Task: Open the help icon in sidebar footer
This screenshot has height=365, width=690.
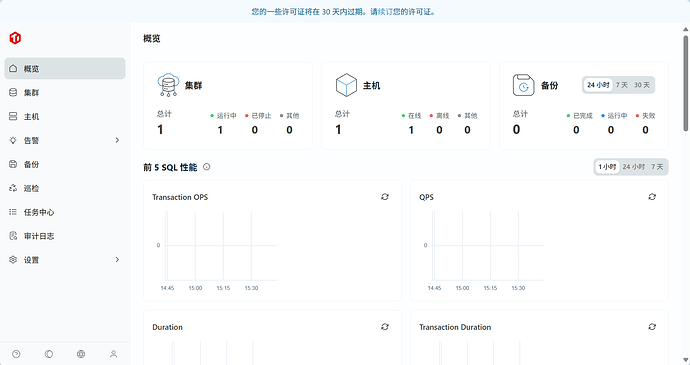Action: tap(16, 354)
